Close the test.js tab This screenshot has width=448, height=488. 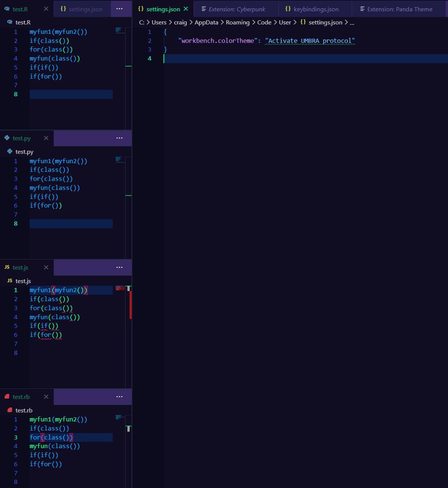[x=46, y=267]
